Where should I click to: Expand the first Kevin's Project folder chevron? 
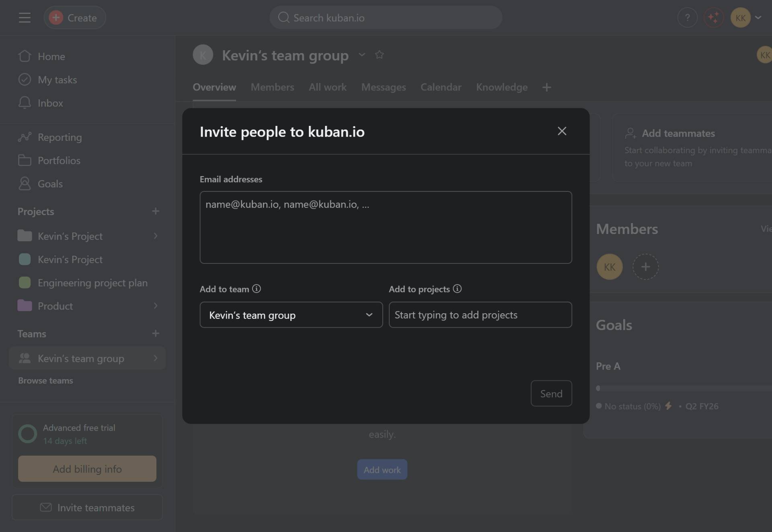click(156, 236)
